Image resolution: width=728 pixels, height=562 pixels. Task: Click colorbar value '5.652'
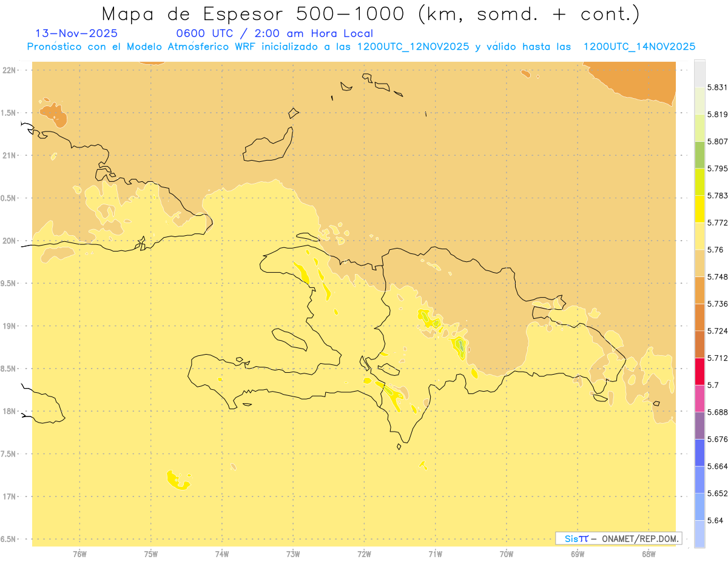tap(718, 493)
